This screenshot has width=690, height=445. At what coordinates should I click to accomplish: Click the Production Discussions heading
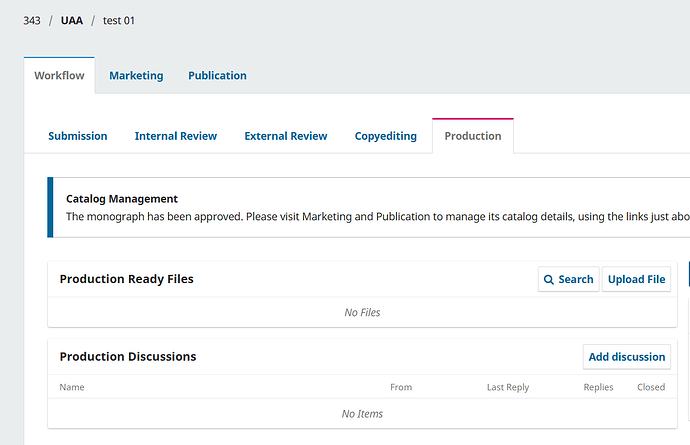pyautogui.click(x=128, y=357)
